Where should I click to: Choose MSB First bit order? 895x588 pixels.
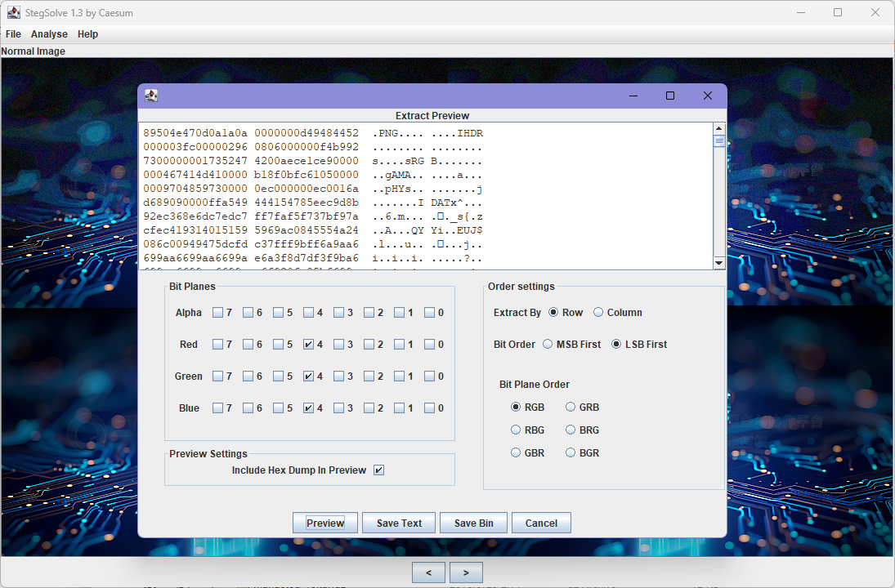[548, 345]
